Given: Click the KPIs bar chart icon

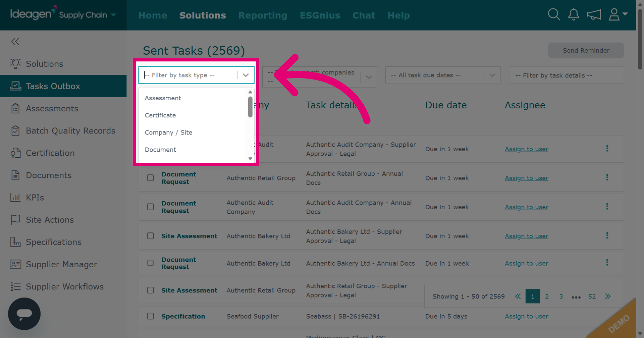Looking at the screenshot, I should (x=15, y=198).
